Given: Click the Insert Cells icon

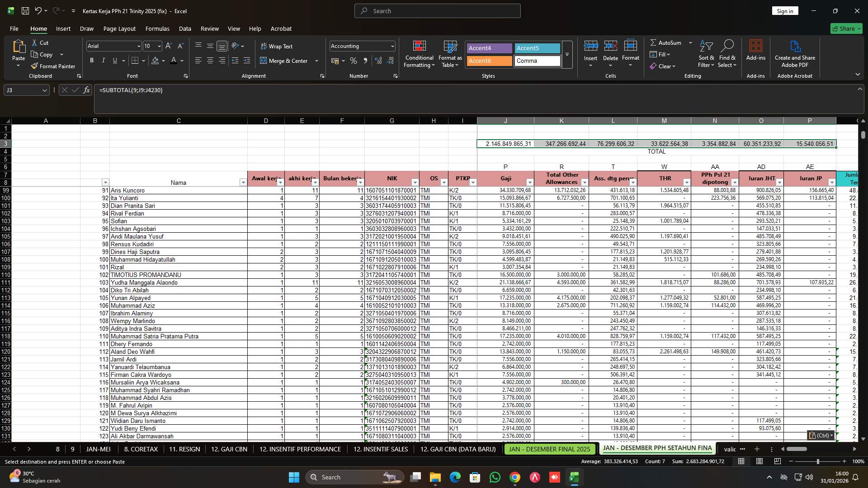Looking at the screenshot, I should coord(590,46).
